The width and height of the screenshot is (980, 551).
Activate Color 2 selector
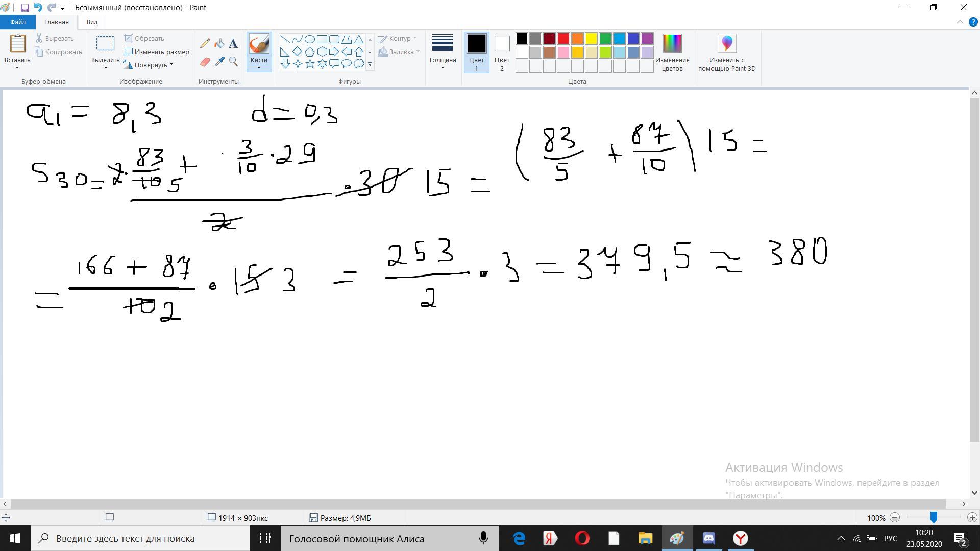coord(502,53)
